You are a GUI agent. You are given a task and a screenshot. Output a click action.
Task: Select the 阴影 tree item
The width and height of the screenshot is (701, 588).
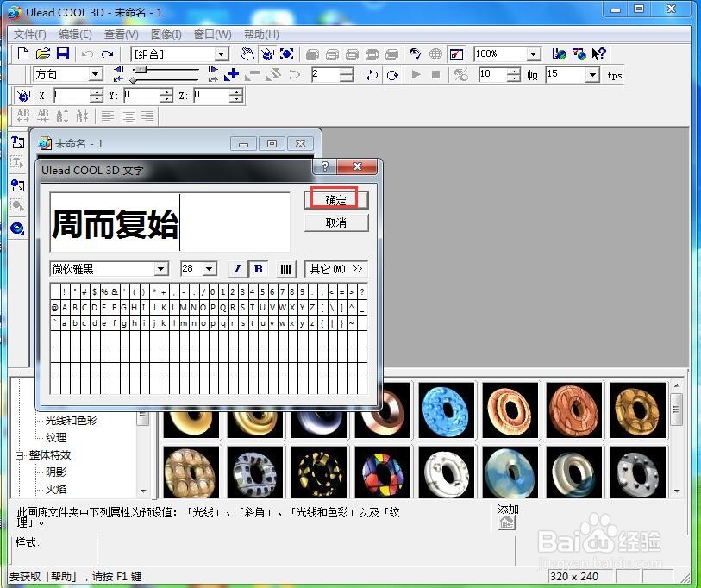56,472
